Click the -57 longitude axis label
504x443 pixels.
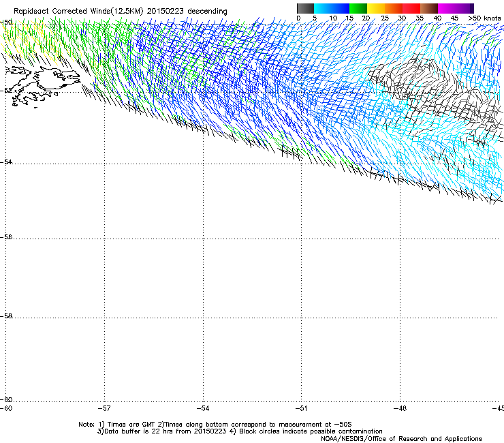coord(104,408)
